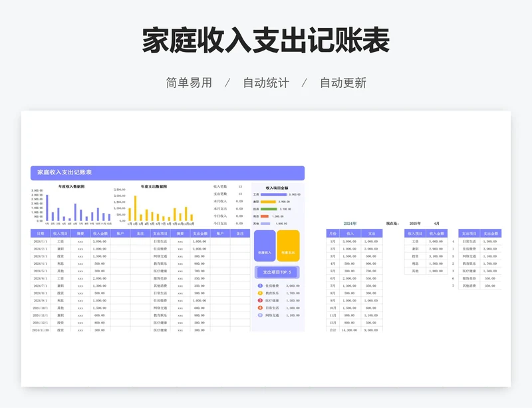The width and height of the screenshot is (532, 408).
Task: Click the 家庭收入支出记账表 main page title
Action: [265, 41]
